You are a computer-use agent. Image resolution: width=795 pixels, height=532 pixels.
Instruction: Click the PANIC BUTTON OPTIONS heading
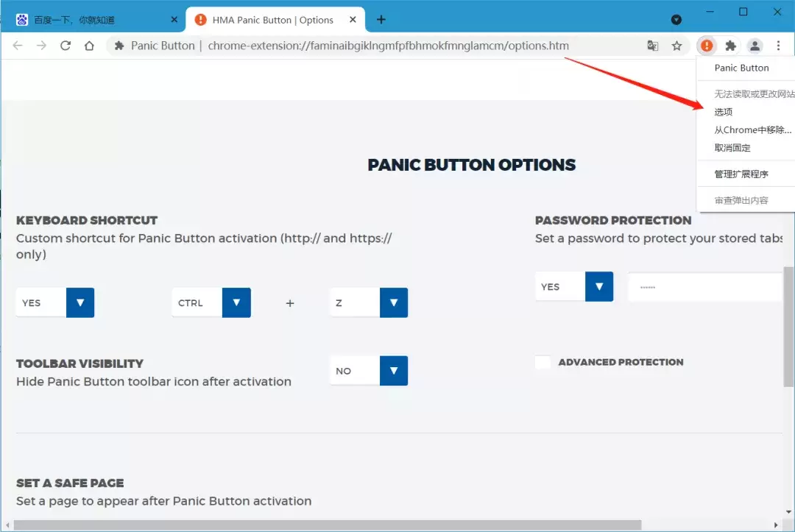472,165
